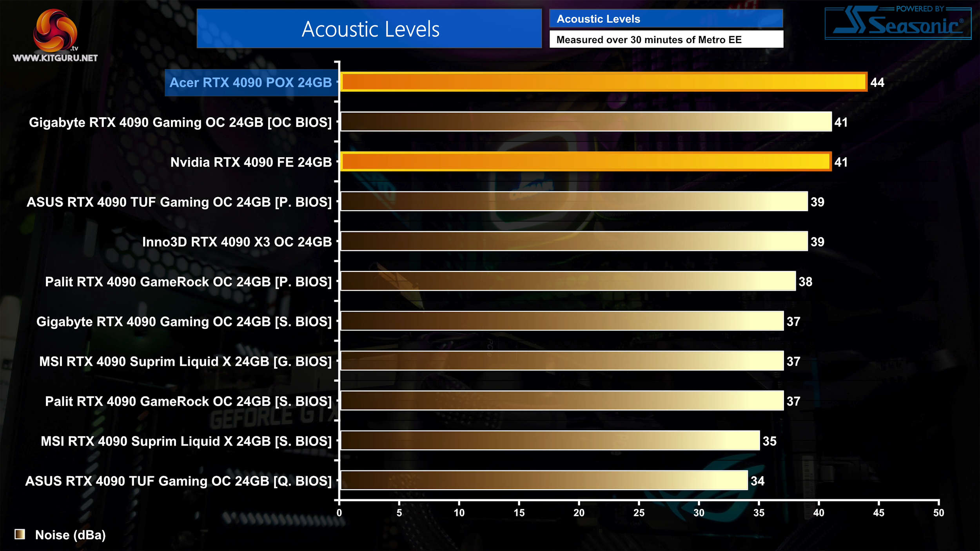Select MSI Suprim Liquid X [S. BIOS] label

186,441
